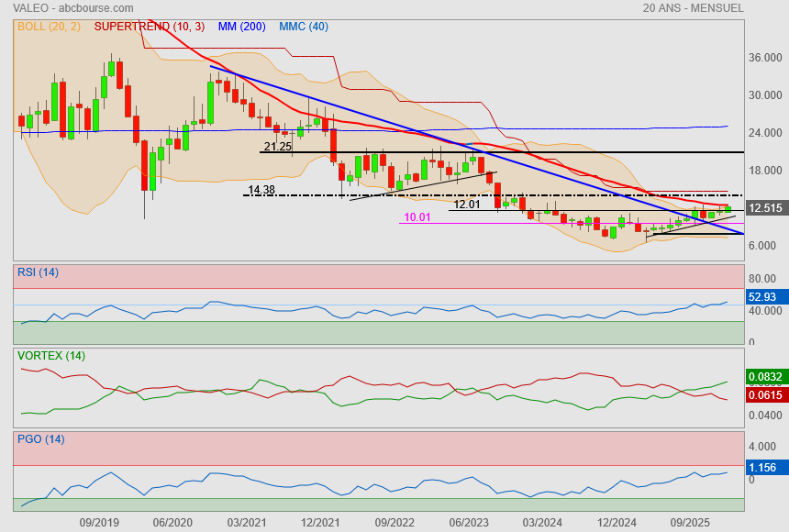
Task: Click the 09/2022 date on time axis
Action: coord(394,523)
